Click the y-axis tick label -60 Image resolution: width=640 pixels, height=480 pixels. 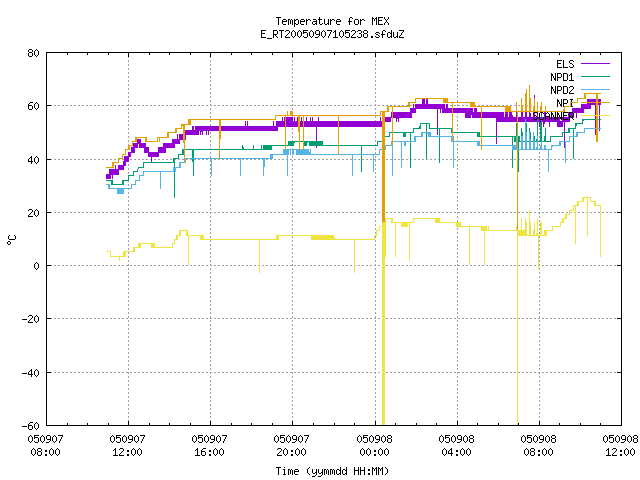point(31,426)
